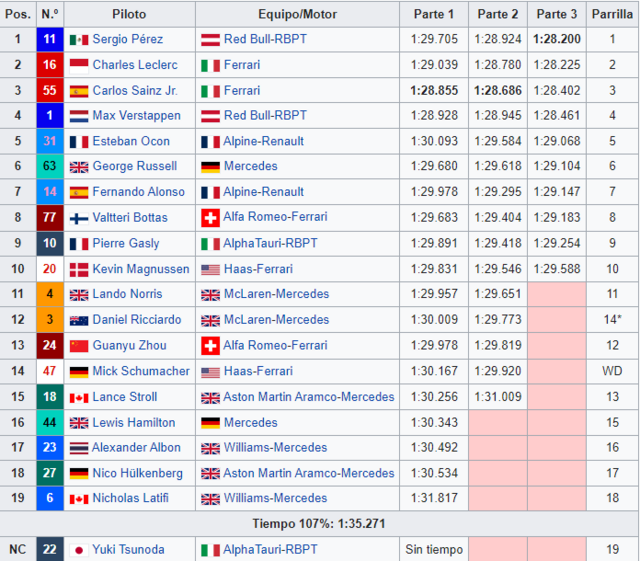The image size is (640, 561).
Task: Open McLaren-Mercedes link in Norris row
Action: click(x=276, y=294)
